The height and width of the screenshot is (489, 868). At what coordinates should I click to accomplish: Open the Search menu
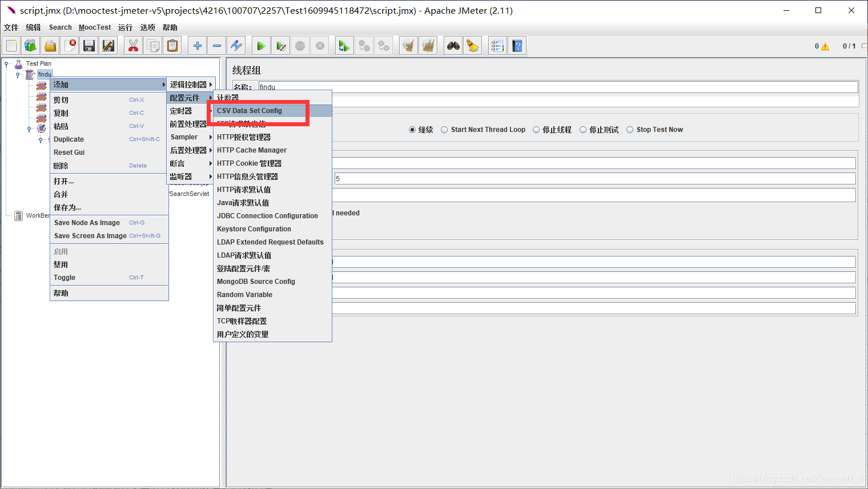[x=60, y=27]
